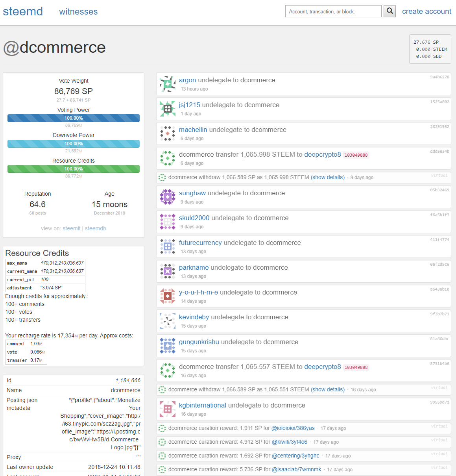Click transaction hash 9a4b6278
Screen dimensions: 456x476
pyautogui.click(x=439, y=77)
